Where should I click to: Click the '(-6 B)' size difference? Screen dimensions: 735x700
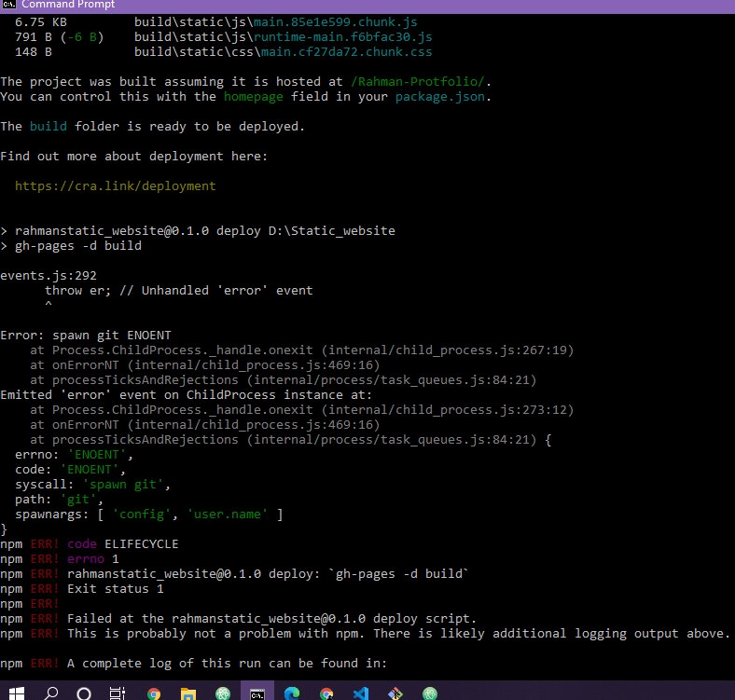click(x=82, y=37)
